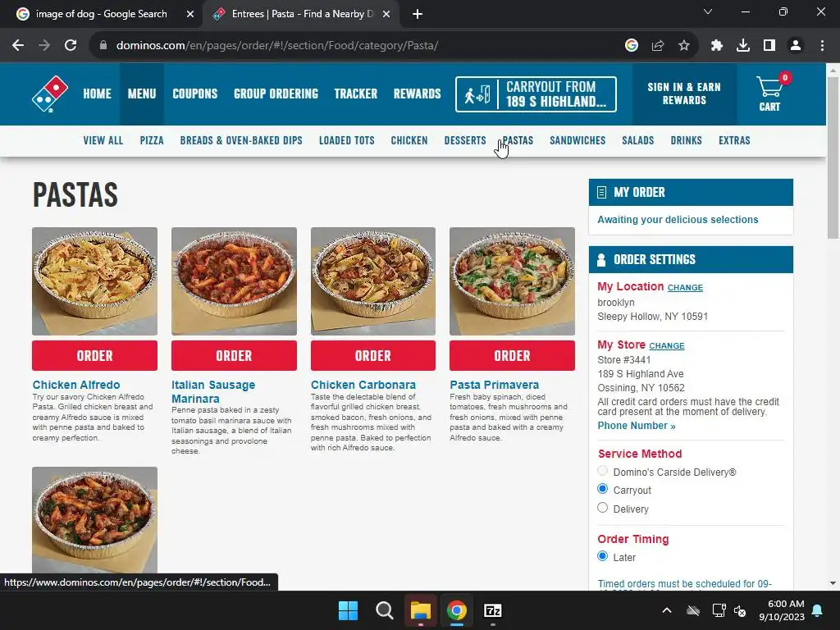840x630 pixels.
Task: Switch to Google Search dog tab
Action: point(101,14)
